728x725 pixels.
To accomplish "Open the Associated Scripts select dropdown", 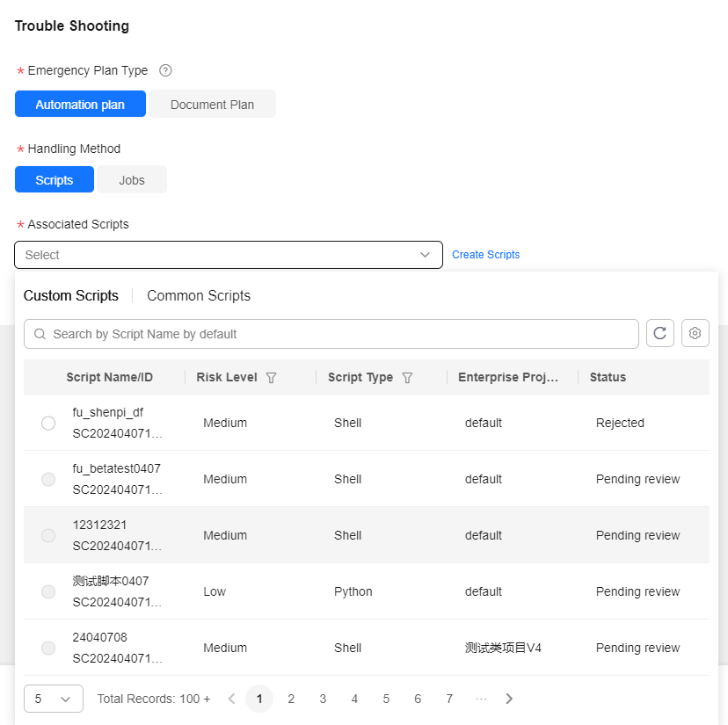I will click(229, 255).
